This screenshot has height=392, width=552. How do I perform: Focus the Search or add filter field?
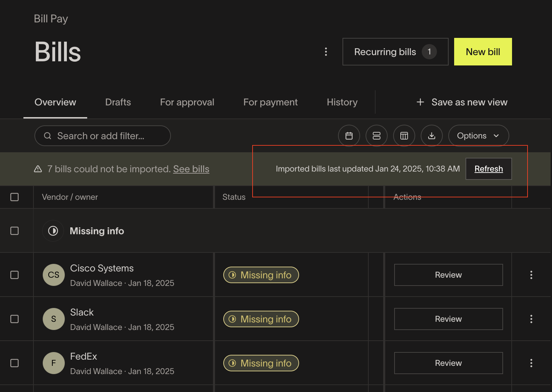tap(103, 136)
